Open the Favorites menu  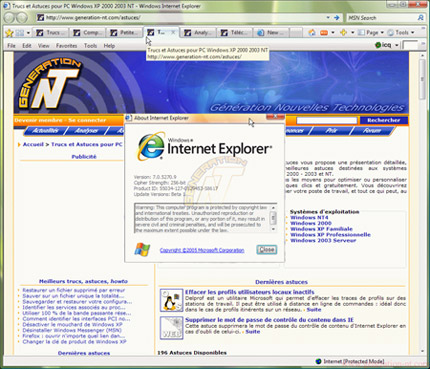[66, 46]
